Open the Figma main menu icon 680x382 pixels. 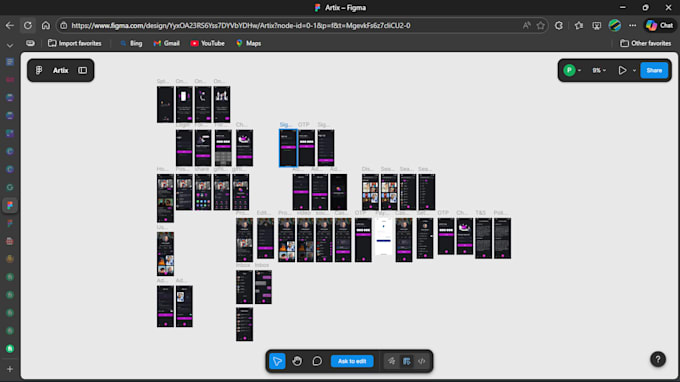39,70
